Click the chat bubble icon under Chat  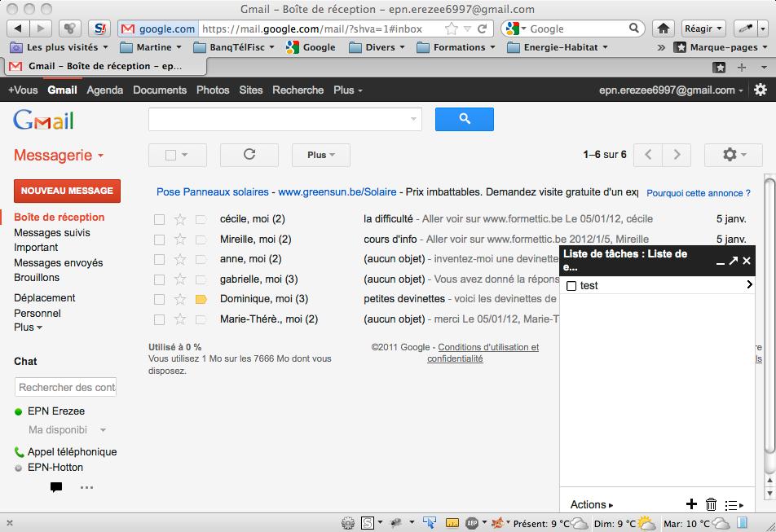(56, 487)
